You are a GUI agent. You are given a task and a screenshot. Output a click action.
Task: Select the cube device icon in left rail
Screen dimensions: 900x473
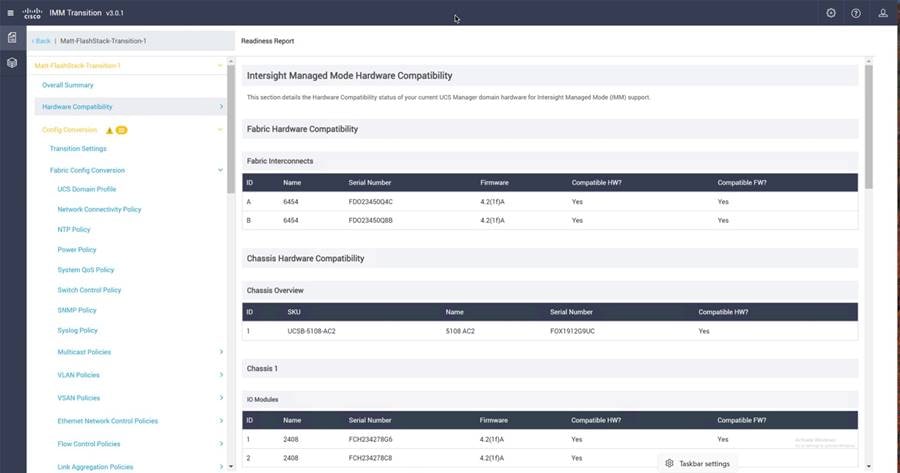pos(12,63)
